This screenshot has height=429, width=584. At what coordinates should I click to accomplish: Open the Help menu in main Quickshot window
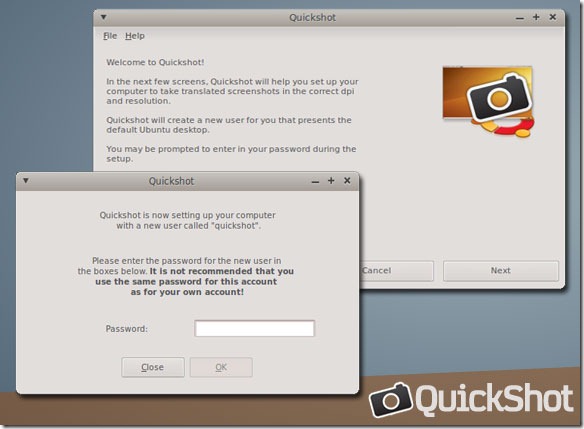point(135,36)
